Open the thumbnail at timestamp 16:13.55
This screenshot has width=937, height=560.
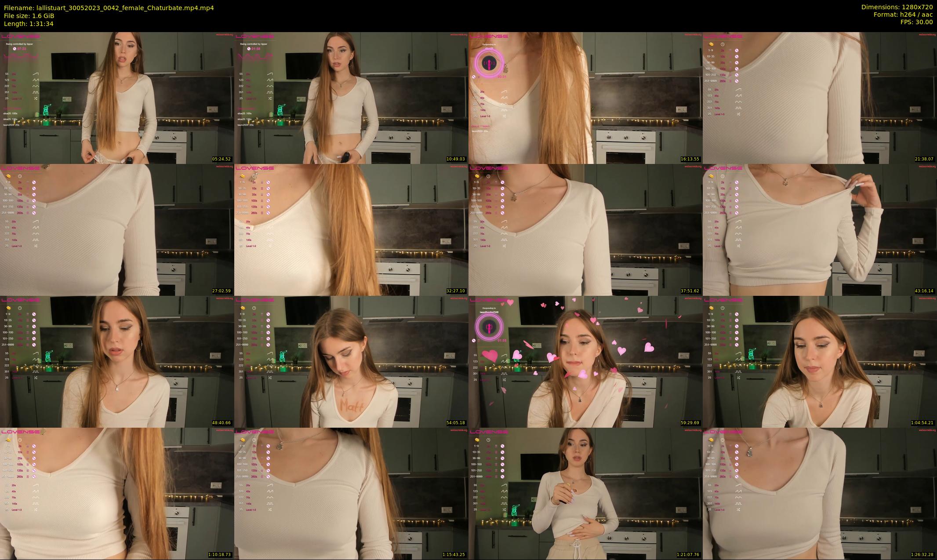pyautogui.click(x=585, y=98)
